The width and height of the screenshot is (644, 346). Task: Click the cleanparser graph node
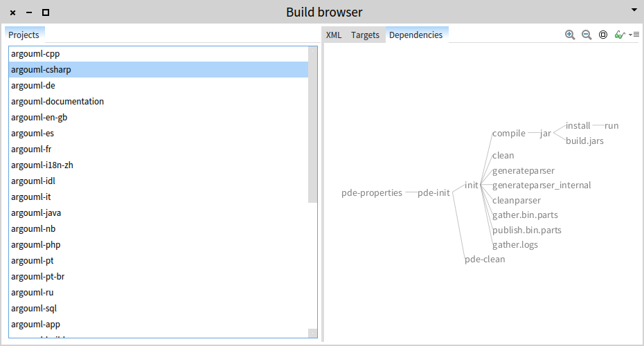pos(517,201)
